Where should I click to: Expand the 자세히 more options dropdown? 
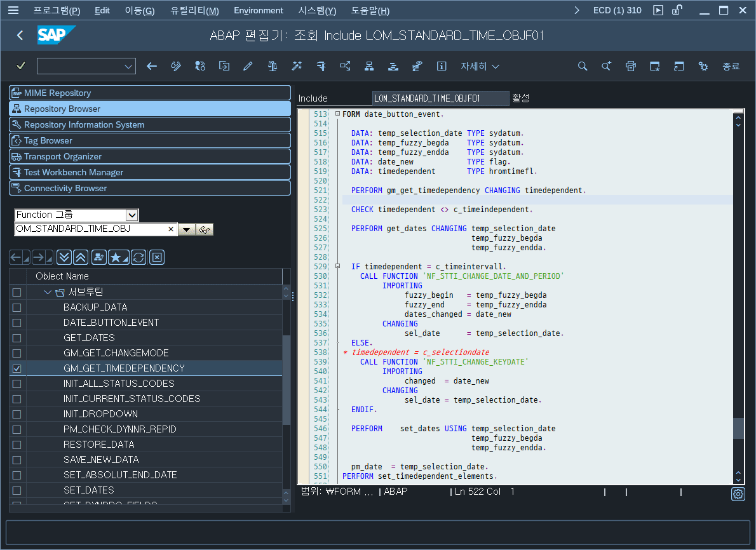(480, 66)
